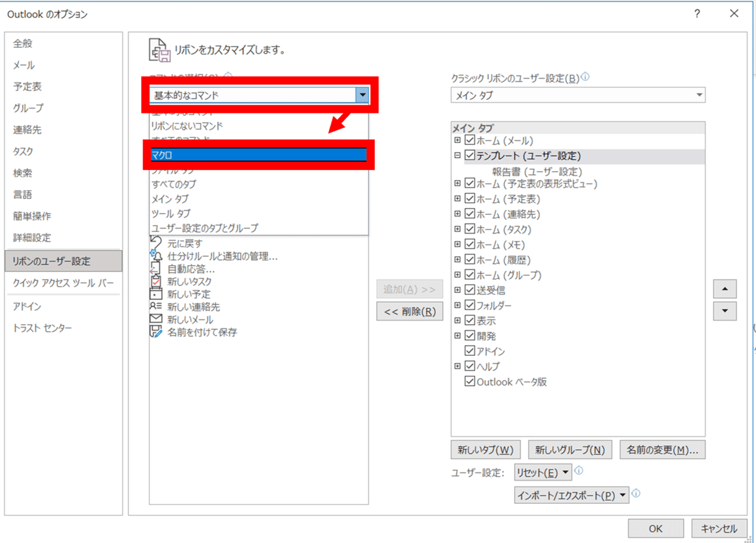Click the undo (元に戻す) command icon
The image size is (756, 543).
tap(156, 243)
